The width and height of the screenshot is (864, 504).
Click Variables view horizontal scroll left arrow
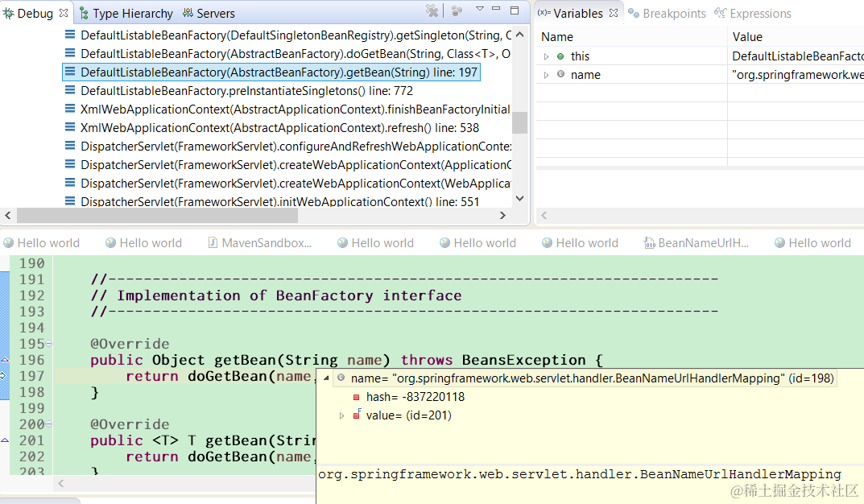(x=544, y=216)
